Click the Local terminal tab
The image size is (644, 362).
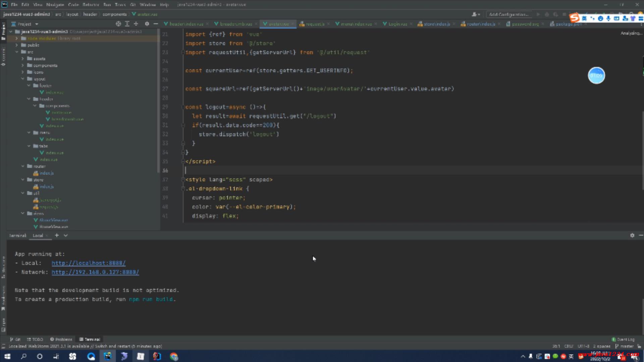click(x=38, y=235)
